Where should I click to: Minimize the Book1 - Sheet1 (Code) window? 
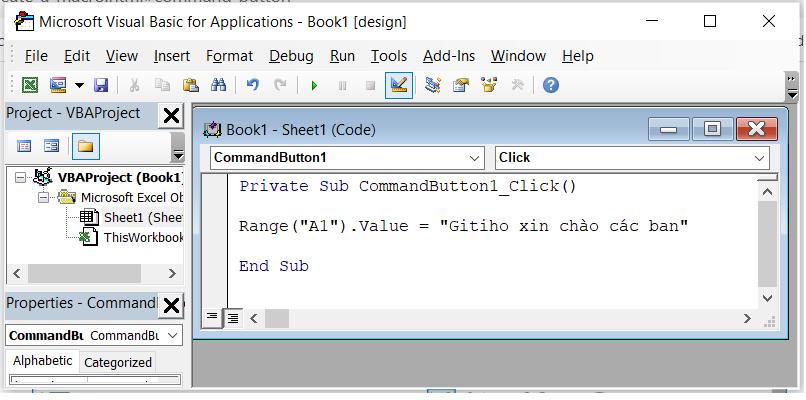coord(668,129)
